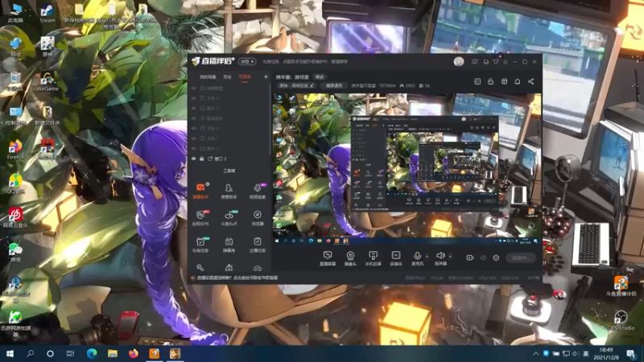Toggle visibility eye of 文本 2 layer
Image resolution: width=644 pixels, height=362 pixels.
pos(193,129)
